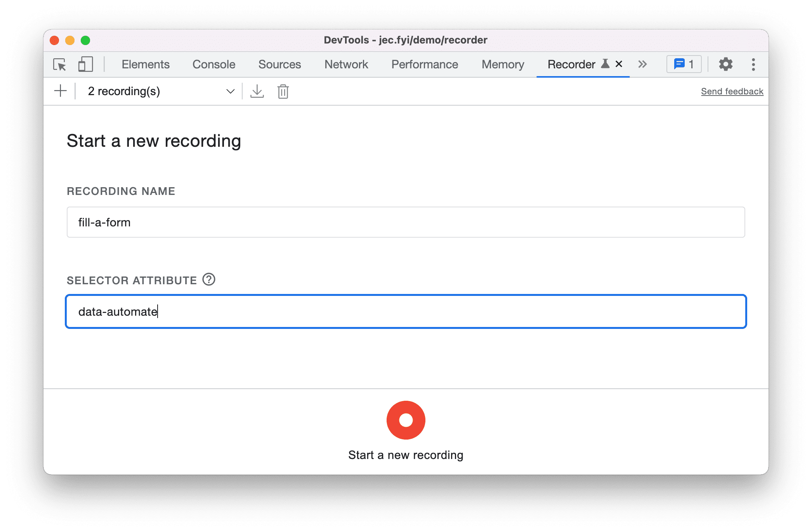
Task: Click the selector attribute help icon
Action: click(210, 279)
